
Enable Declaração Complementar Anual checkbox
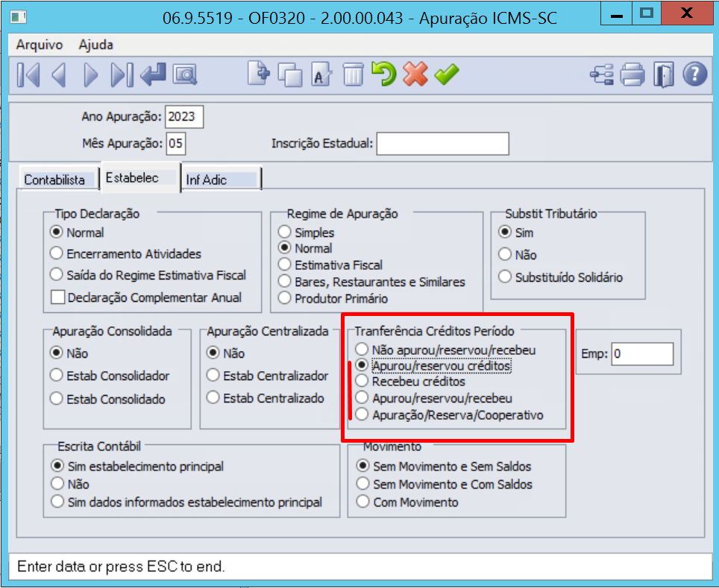coord(59,297)
